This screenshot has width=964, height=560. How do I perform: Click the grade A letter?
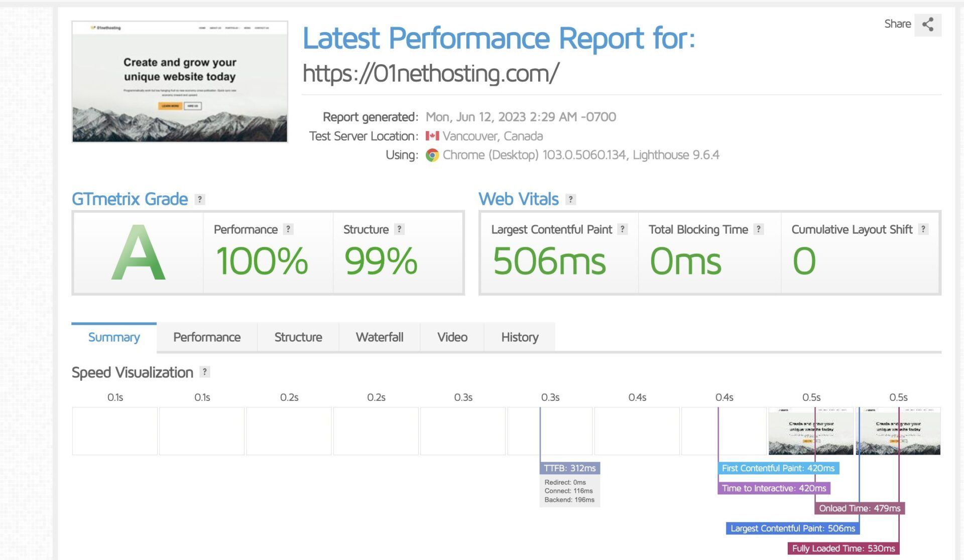pyautogui.click(x=138, y=253)
